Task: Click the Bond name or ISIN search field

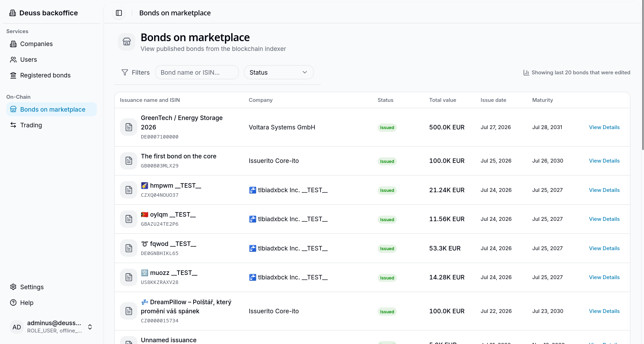Action: (197, 72)
